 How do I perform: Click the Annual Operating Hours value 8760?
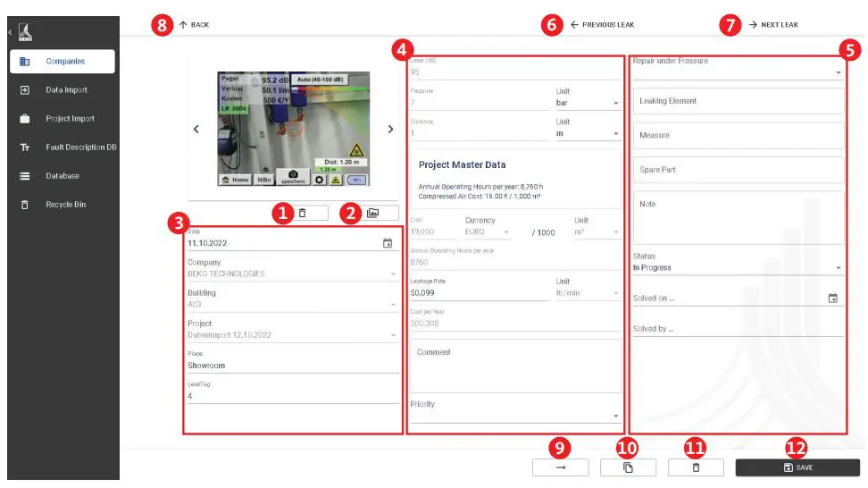point(515,263)
